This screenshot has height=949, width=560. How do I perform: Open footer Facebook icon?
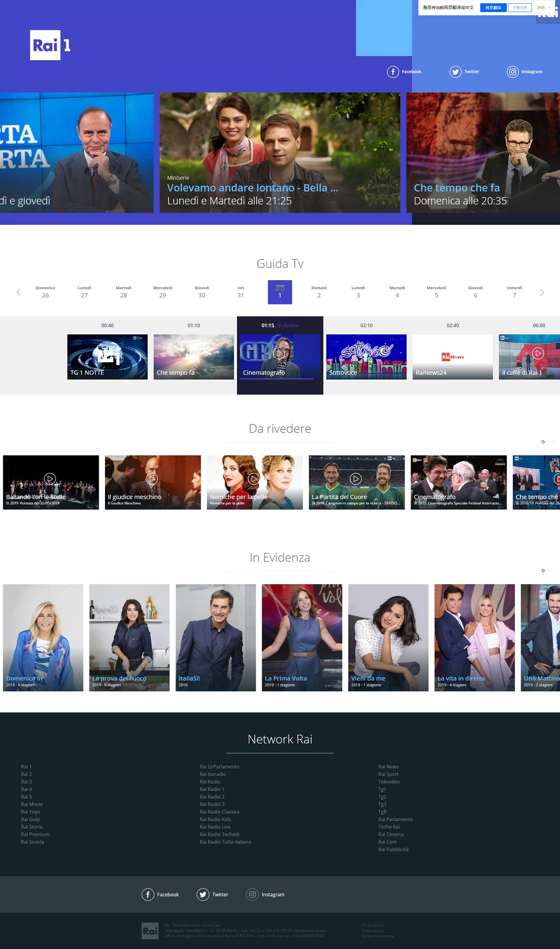pyautogui.click(x=148, y=894)
